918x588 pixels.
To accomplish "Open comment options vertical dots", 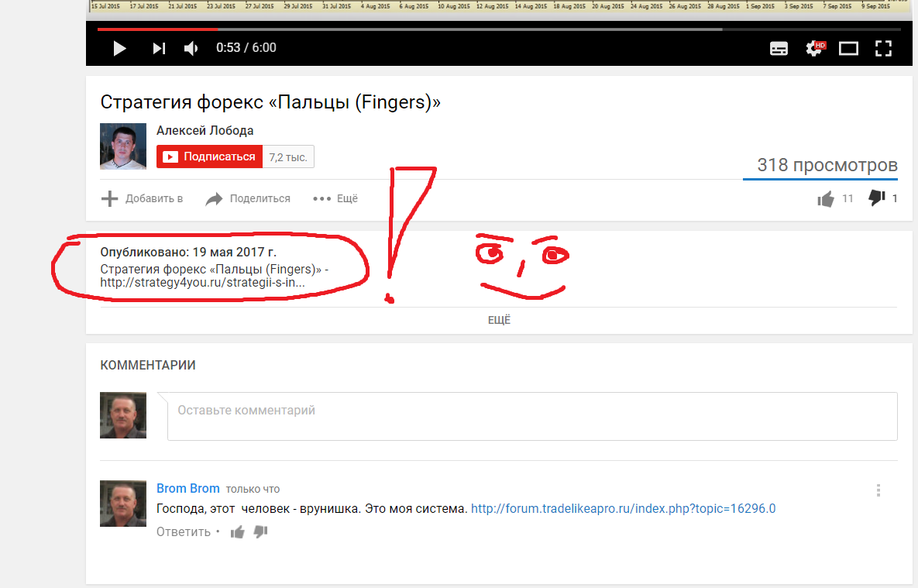I will pos(878,490).
